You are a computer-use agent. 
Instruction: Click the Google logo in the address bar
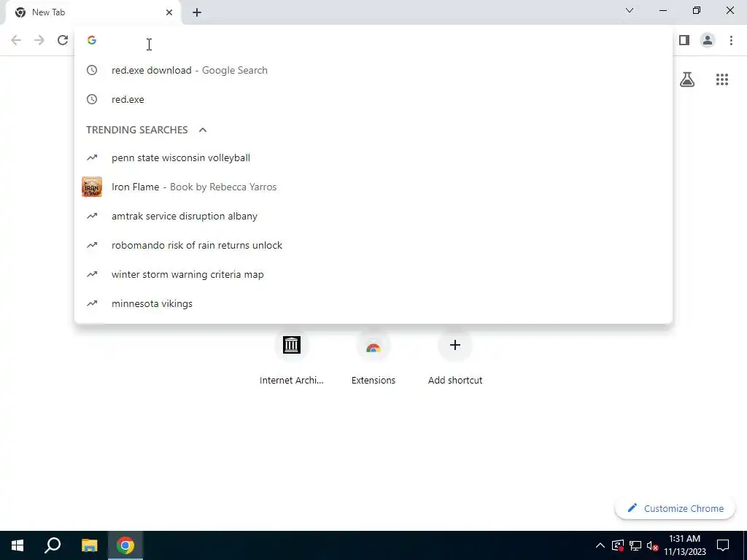[x=92, y=41]
